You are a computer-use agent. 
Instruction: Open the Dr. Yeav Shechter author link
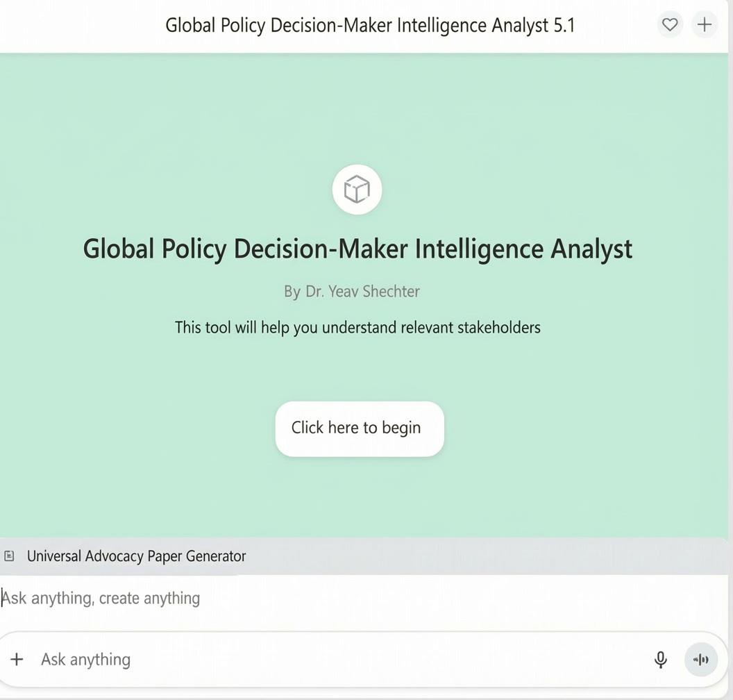[362, 291]
